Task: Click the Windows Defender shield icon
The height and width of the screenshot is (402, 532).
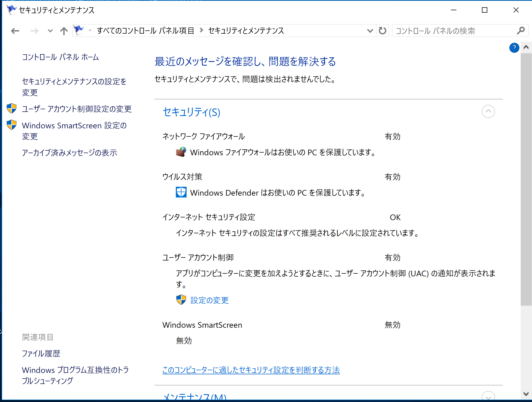Action: click(x=181, y=192)
